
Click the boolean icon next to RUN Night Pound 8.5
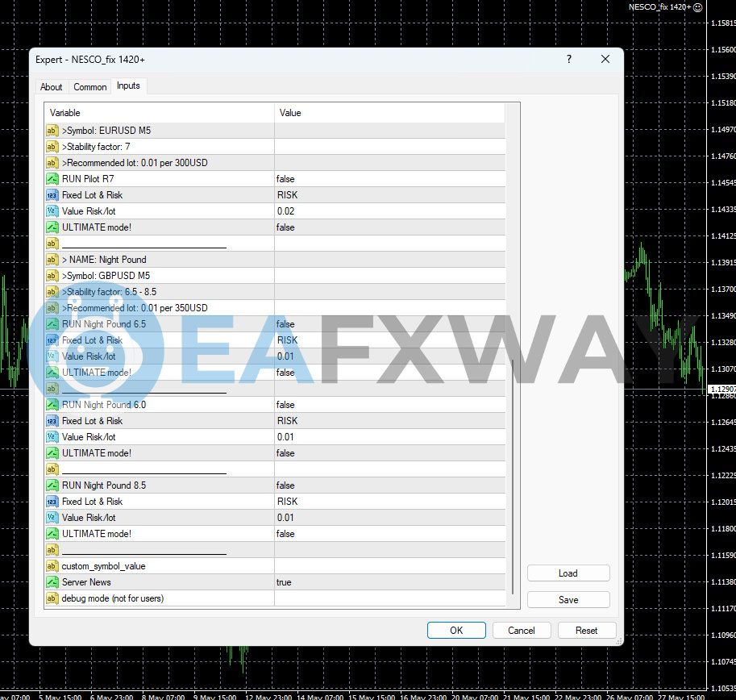click(x=52, y=485)
